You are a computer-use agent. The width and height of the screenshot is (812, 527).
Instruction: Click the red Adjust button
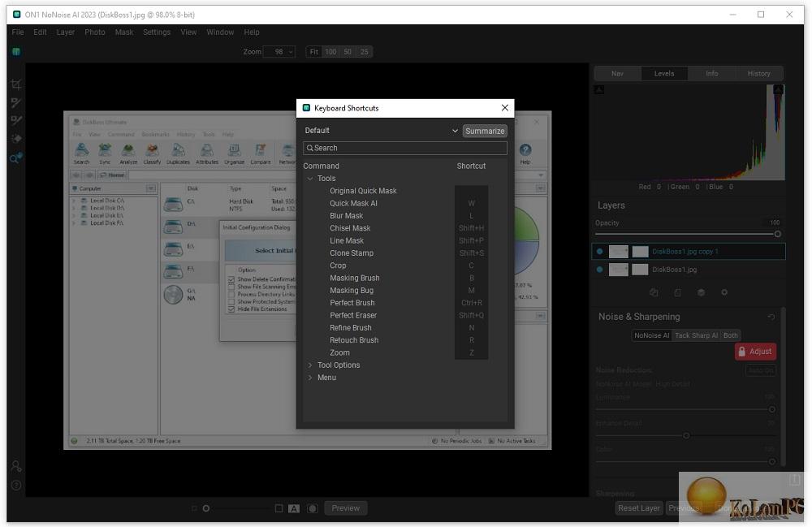coord(755,352)
